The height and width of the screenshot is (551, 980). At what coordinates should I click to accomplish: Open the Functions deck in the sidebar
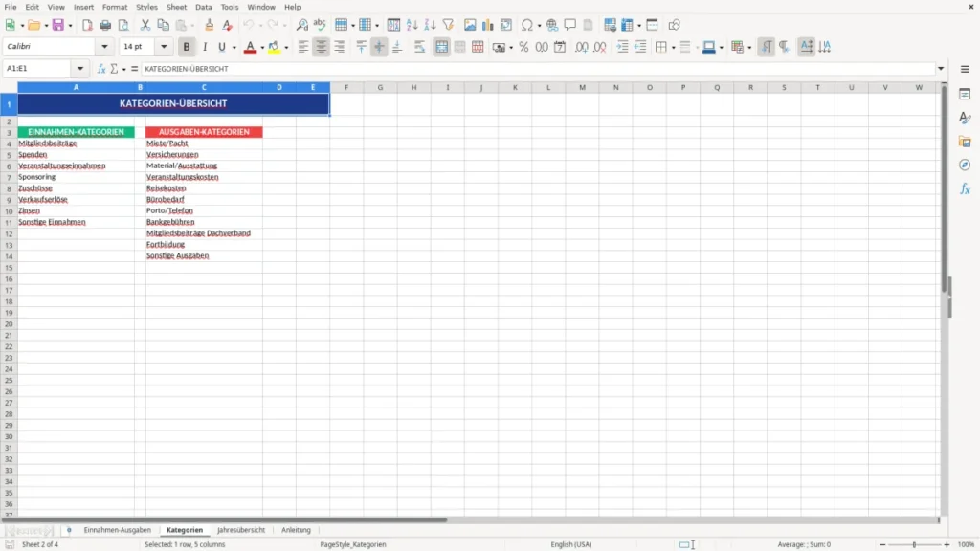click(x=965, y=188)
